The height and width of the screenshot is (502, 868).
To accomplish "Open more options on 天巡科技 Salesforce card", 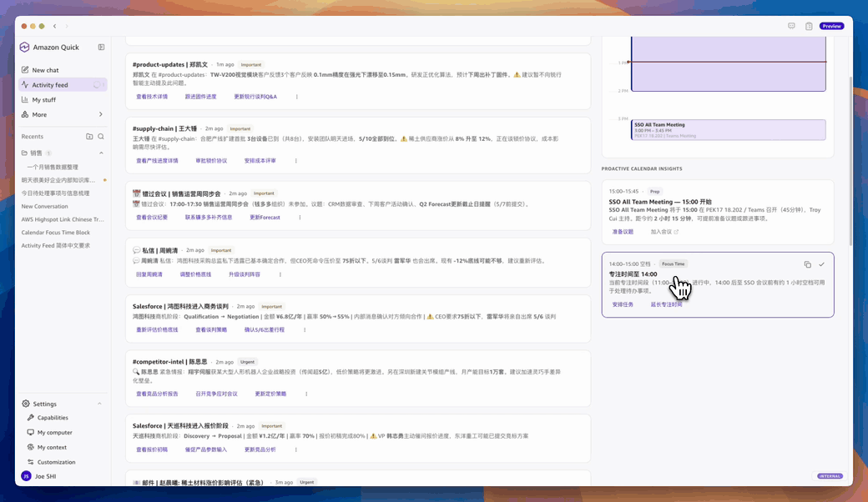I will [295, 449].
